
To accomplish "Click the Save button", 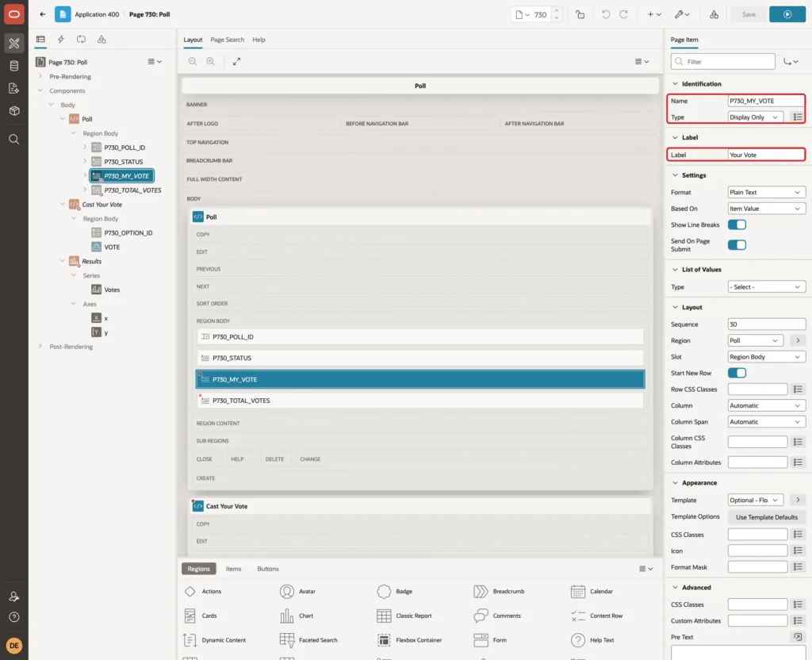I will [749, 14].
